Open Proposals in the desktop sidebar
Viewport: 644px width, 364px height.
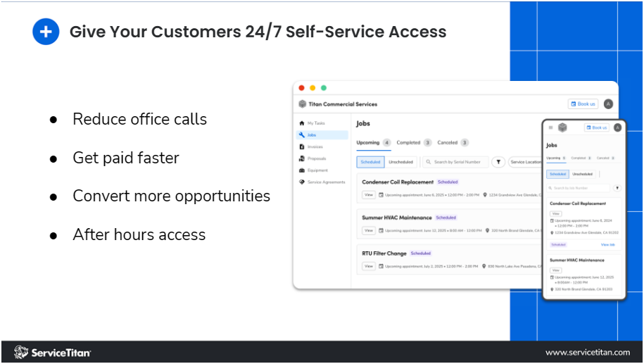(312, 158)
